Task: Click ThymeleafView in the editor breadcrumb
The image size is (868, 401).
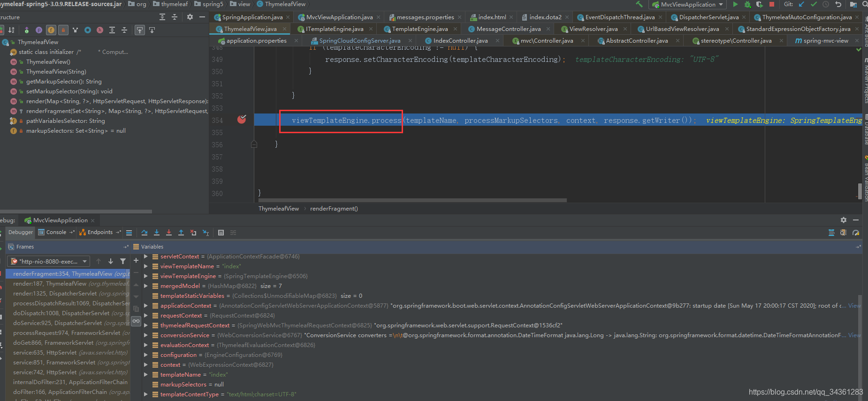Action: 279,209
